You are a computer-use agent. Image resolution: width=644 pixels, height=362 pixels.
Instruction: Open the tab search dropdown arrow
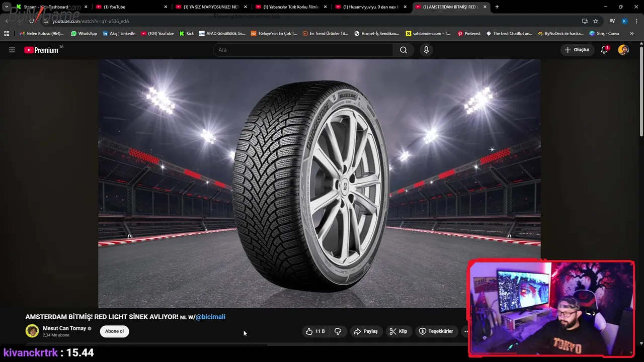[x=6, y=7]
